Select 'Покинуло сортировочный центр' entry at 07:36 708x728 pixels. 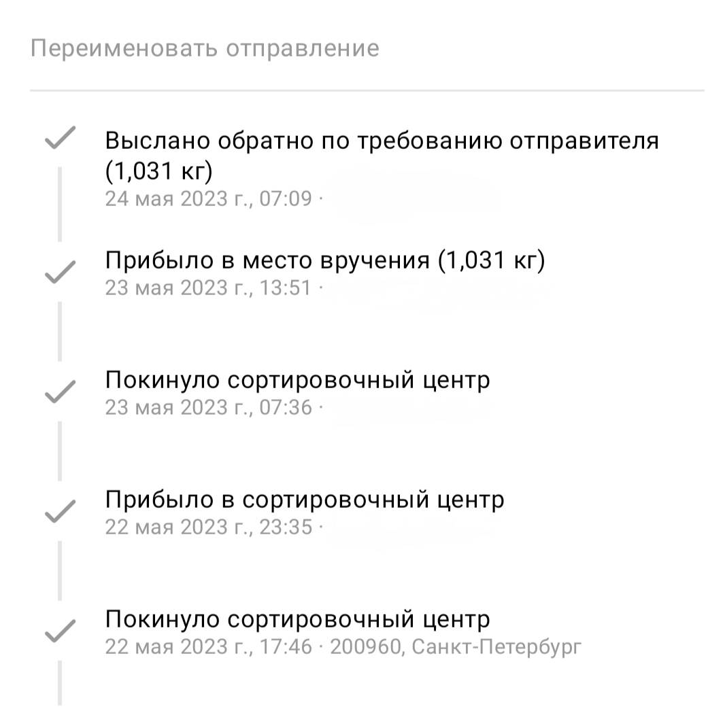(297, 380)
